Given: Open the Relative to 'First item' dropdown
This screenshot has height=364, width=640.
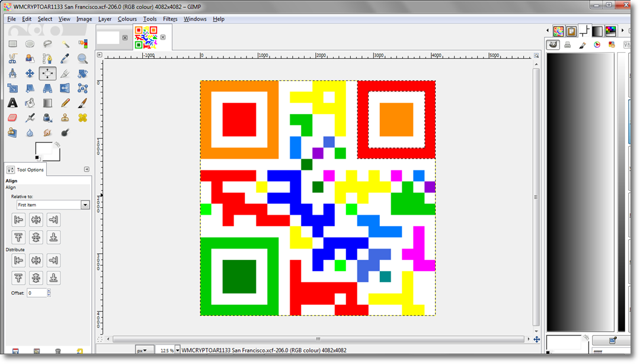Looking at the screenshot, I should coord(53,205).
